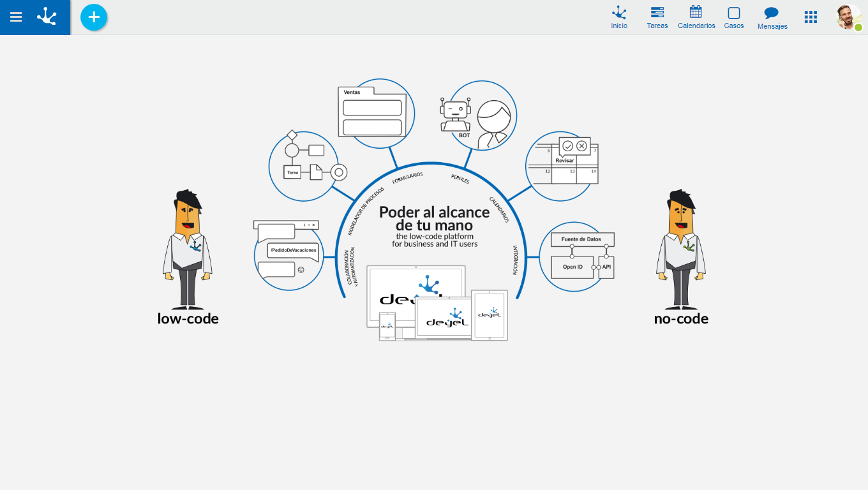Click the blue plus create button

point(94,17)
